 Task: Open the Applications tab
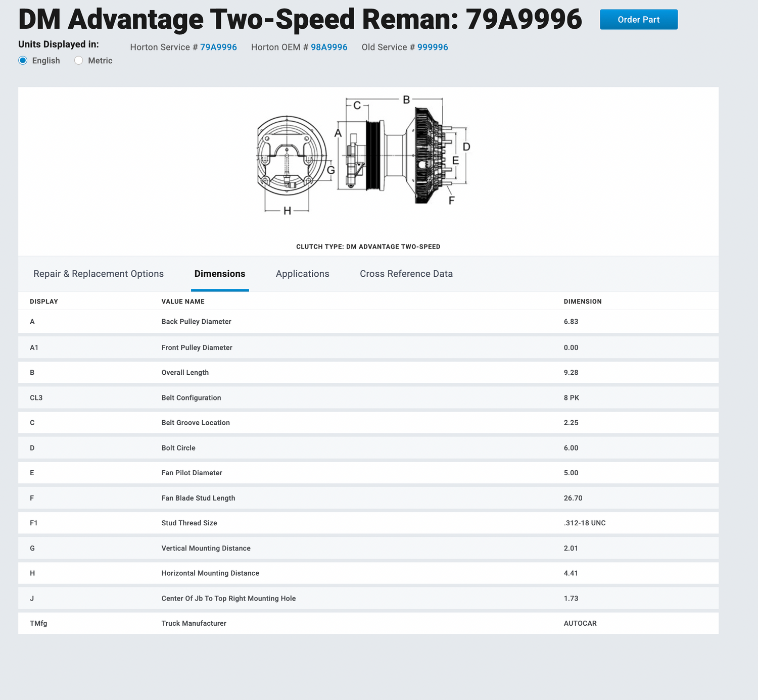point(302,274)
